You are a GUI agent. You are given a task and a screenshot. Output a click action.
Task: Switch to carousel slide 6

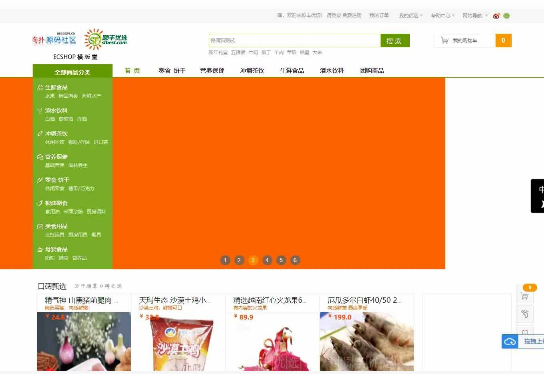(295, 260)
